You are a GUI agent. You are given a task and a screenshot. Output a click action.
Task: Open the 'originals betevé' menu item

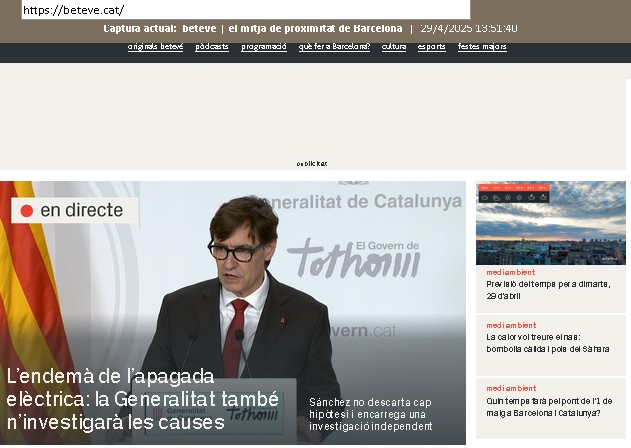(155, 47)
